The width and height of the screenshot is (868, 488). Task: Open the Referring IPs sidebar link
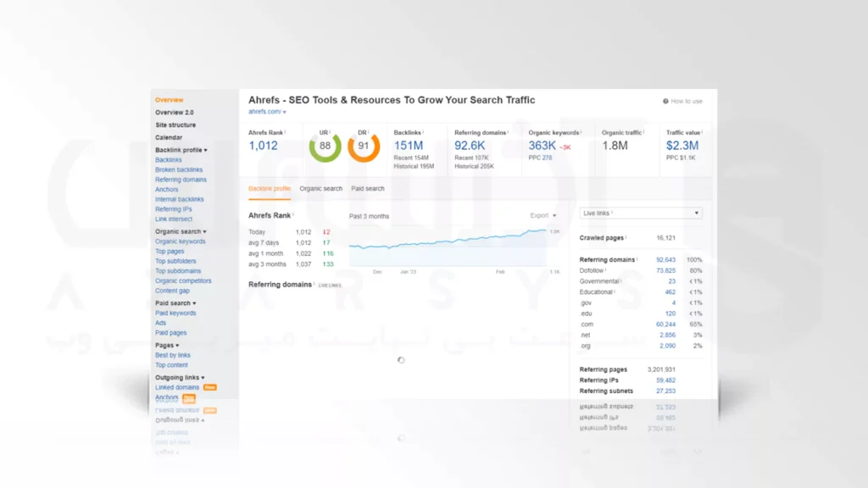[173, 209]
